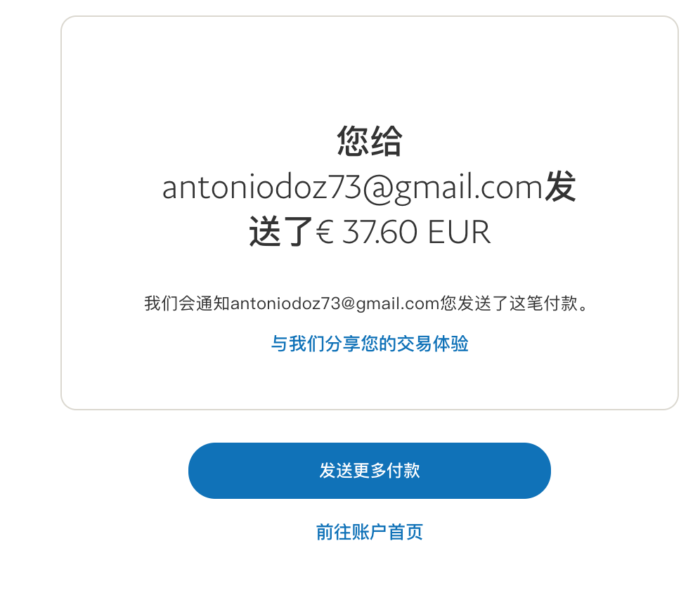Image resolution: width=700 pixels, height=593 pixels.
Task: Click the 体验 end of share link
Action: click(451, 344)
